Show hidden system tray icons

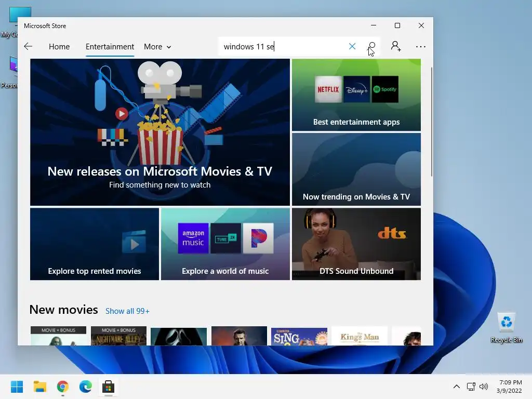point(457,387)
